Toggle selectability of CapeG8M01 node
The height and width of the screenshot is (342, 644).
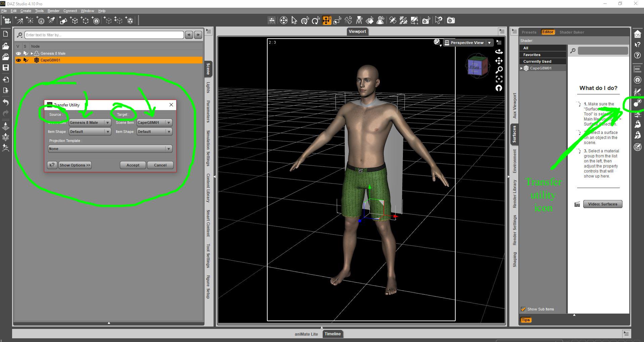tap(26, 60)
